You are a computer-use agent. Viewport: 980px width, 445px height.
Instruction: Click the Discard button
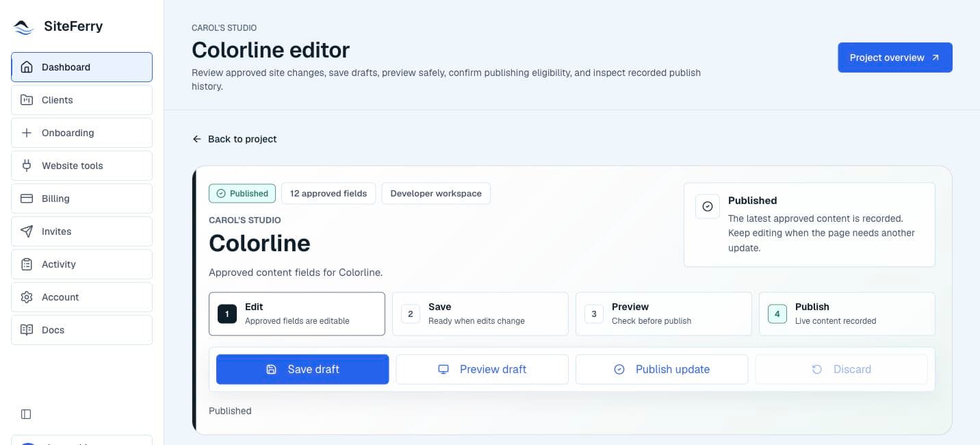pyautogui.click(x=842, y=369)
